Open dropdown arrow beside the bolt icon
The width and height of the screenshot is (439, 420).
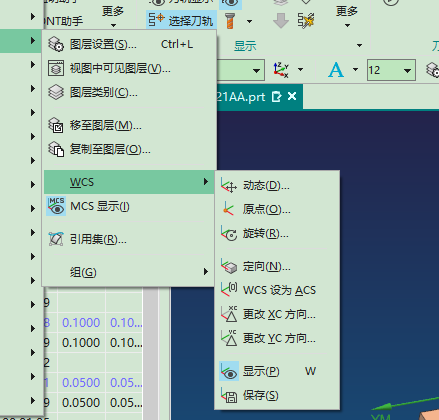(x=249, y=22)
